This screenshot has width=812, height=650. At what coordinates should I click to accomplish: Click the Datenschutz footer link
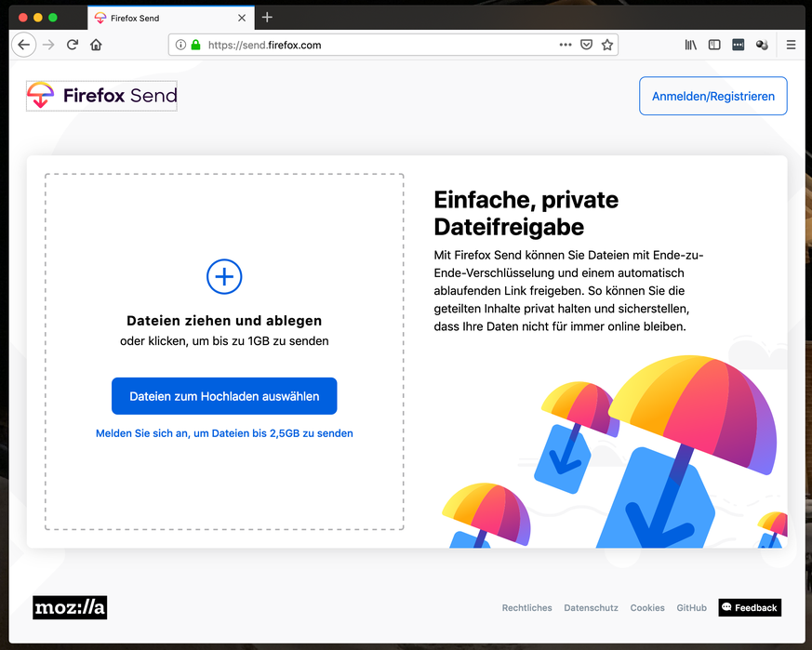pos(591,608)
